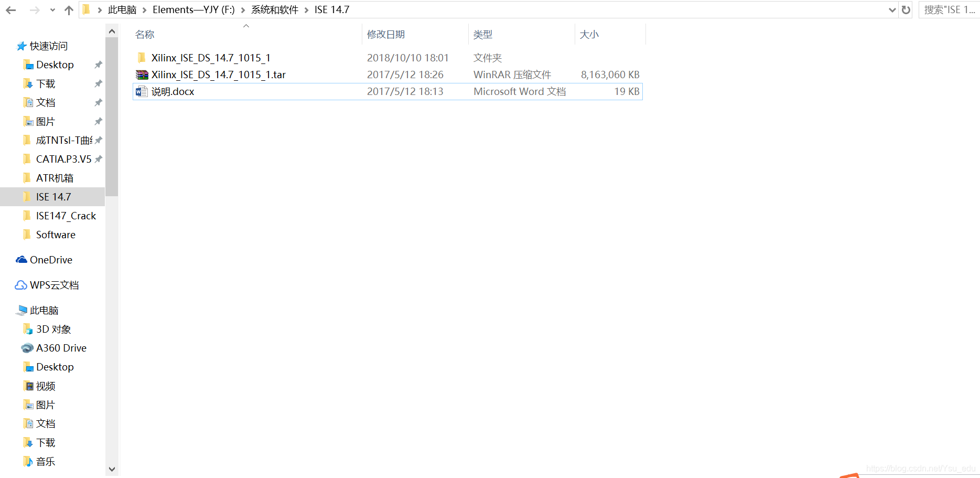Open pinned 文档 under 快速访问

tap(46, 102)
